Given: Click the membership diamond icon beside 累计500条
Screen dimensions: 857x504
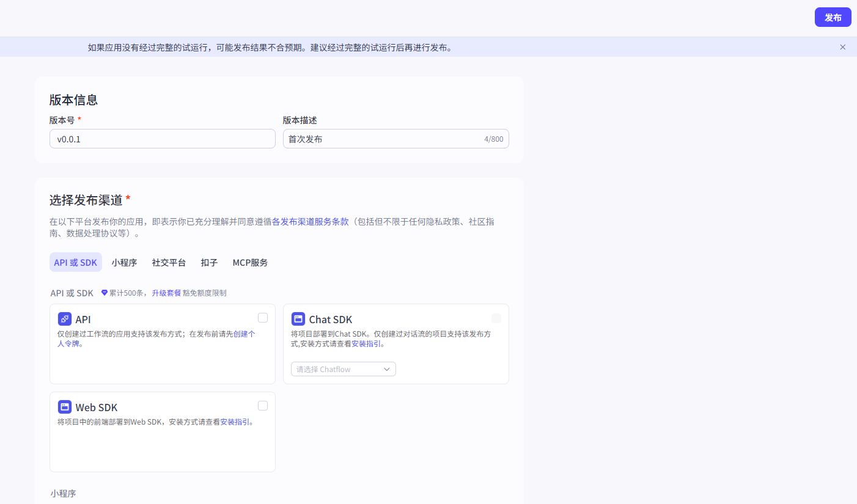Looking at the screenshot, I should click(x=104, y=293).
